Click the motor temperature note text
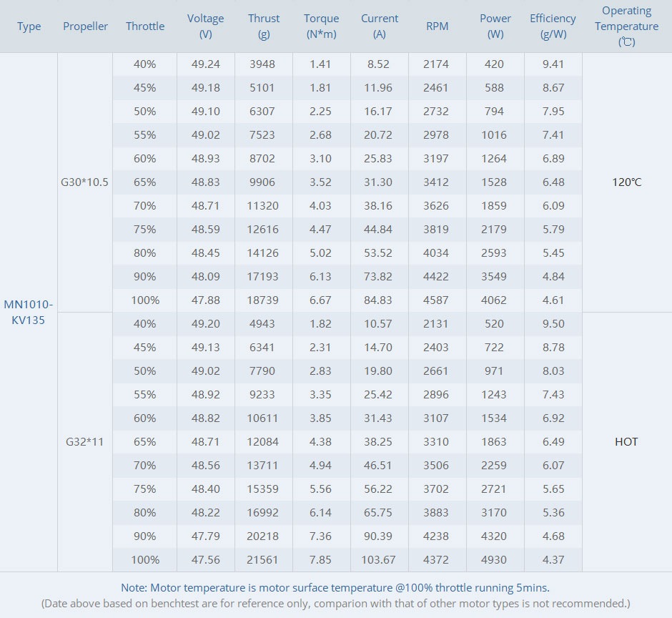The image size is (672, 618). [x=335, y=588]
